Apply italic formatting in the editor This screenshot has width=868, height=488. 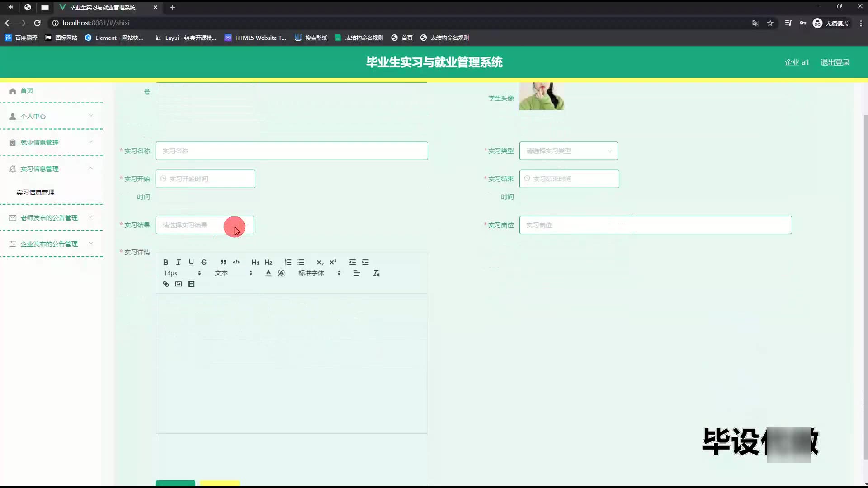point(178,262)
